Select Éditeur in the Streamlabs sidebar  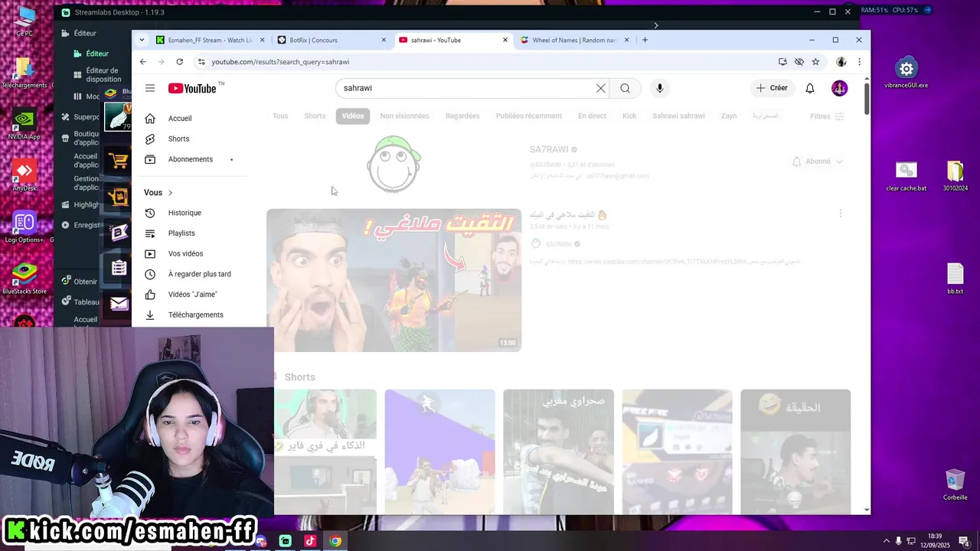pyautogui.click(x=97, y=54)
